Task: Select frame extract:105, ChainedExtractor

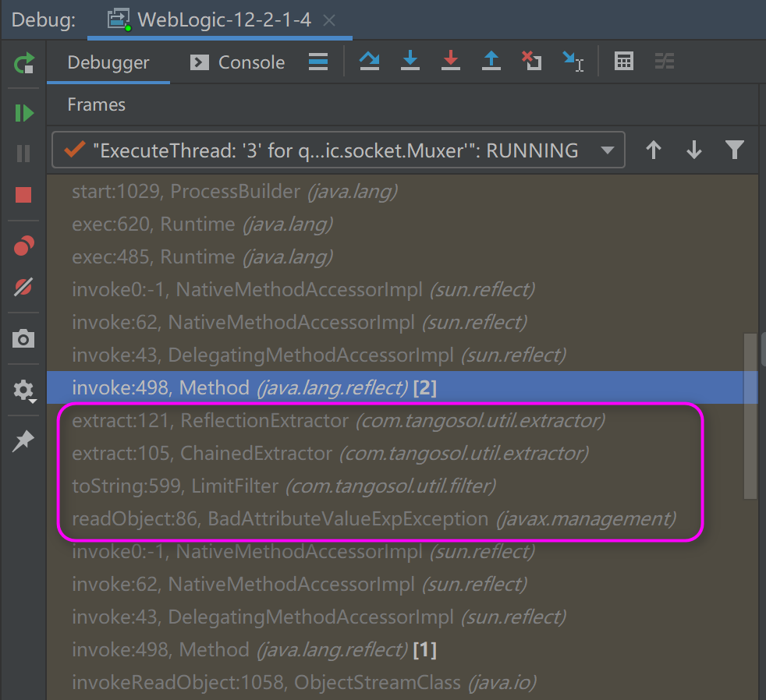Action: (x=402, y=453)
